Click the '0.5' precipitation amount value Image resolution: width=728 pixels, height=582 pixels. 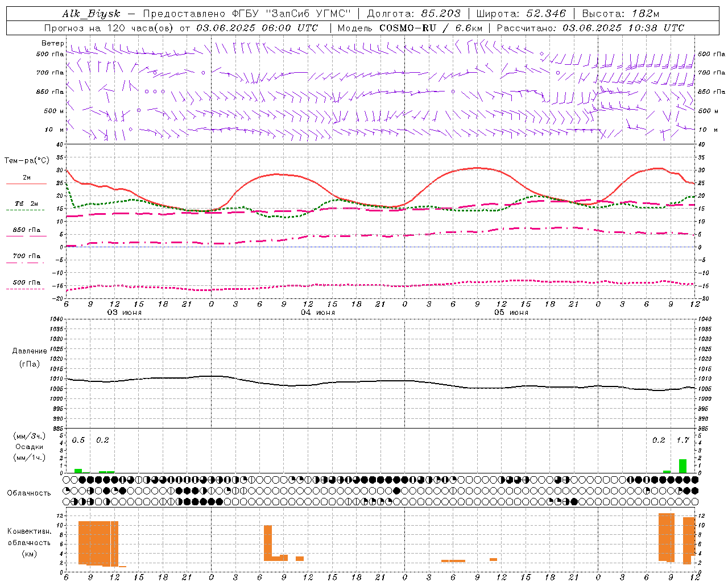[x=78, y=440]
